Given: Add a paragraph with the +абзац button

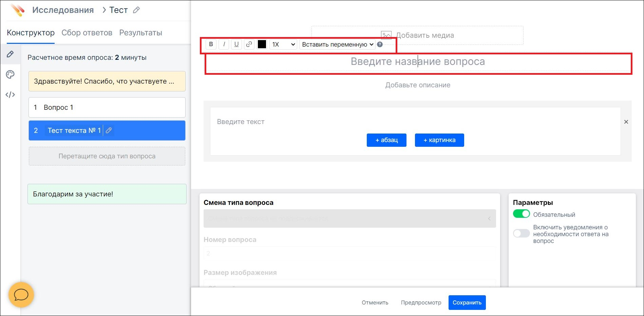Looking at the screenshot, I should [x=386, y=140].
